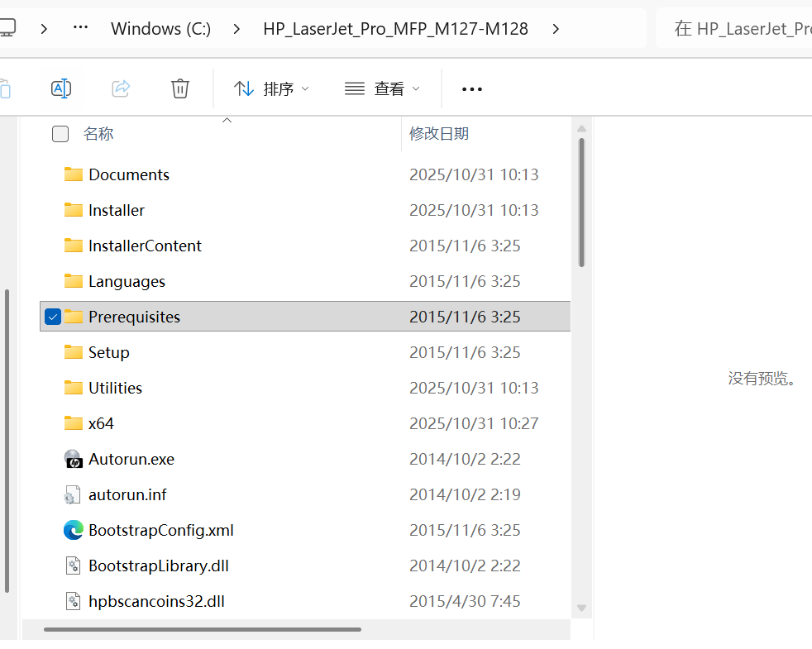Select the InstallerContent folder icon

73,245
